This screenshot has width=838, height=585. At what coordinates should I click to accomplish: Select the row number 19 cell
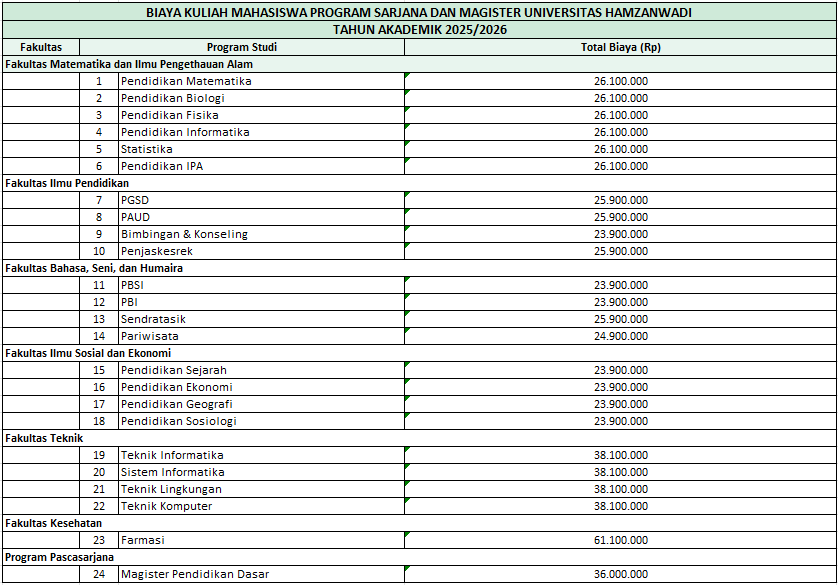pyautogui.click(x=99, y=455)
